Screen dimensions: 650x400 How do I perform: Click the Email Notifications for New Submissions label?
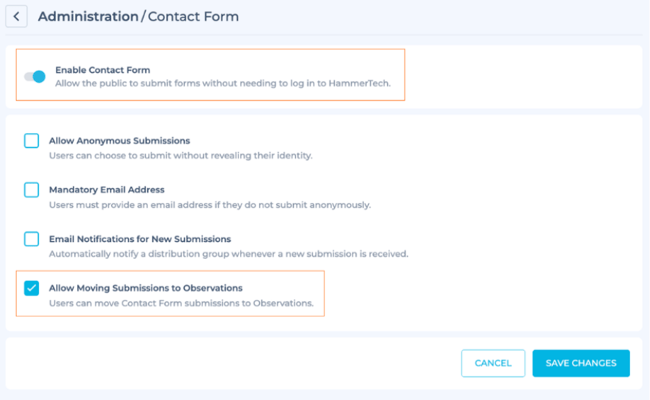tap(140, 239)
